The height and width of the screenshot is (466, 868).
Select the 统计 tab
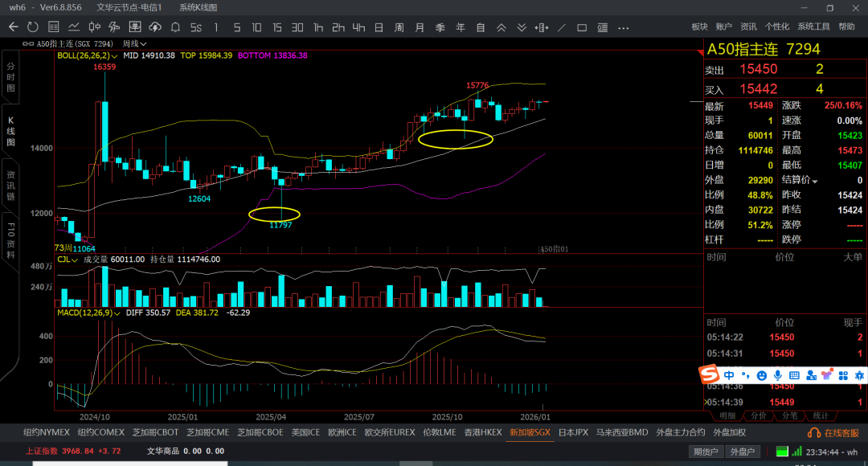click(821, 415)
